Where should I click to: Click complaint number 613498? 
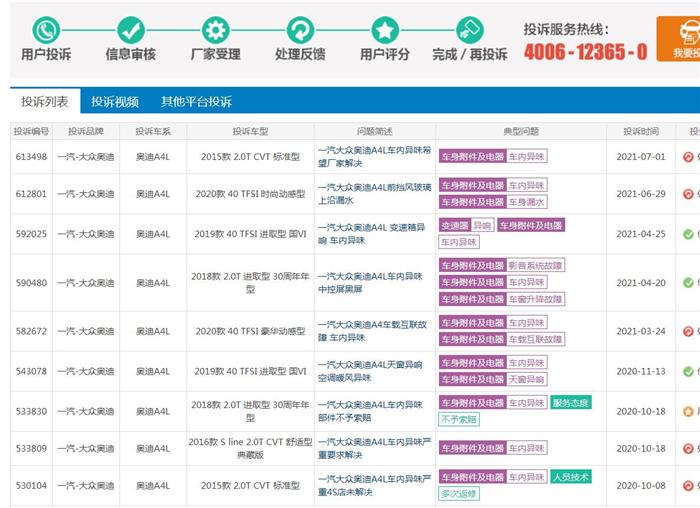(x=31, y=157)
